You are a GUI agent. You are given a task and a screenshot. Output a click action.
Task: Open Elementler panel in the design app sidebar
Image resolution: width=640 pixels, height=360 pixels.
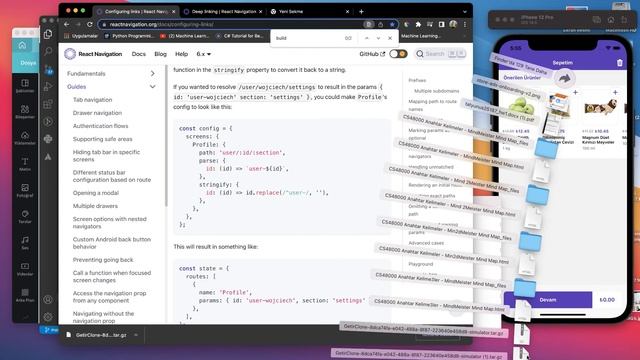coord(25,111)
